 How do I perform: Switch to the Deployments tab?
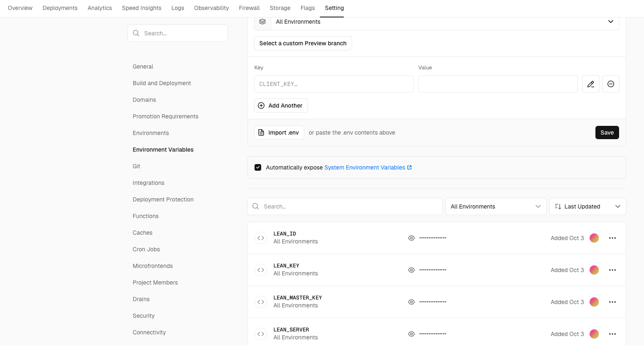pyautogui.click(x=60, y=8)
